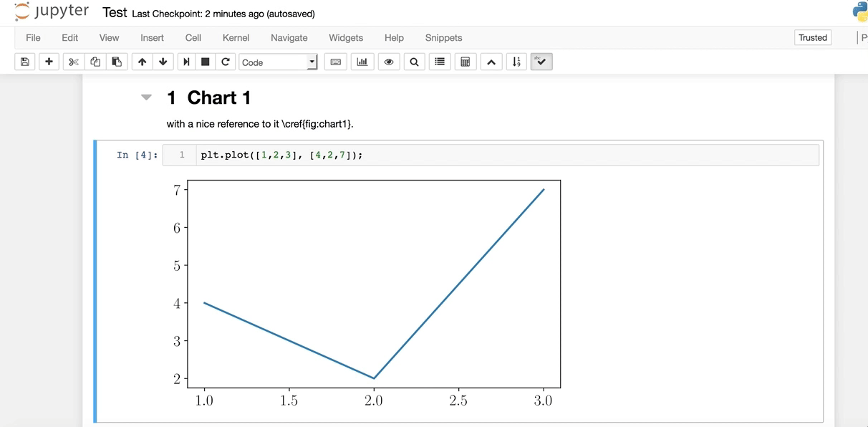868x427 pixels.
Task: Toggle the eye icon in the toolbar
Action: pyautogui.click(x=389, y=62)
